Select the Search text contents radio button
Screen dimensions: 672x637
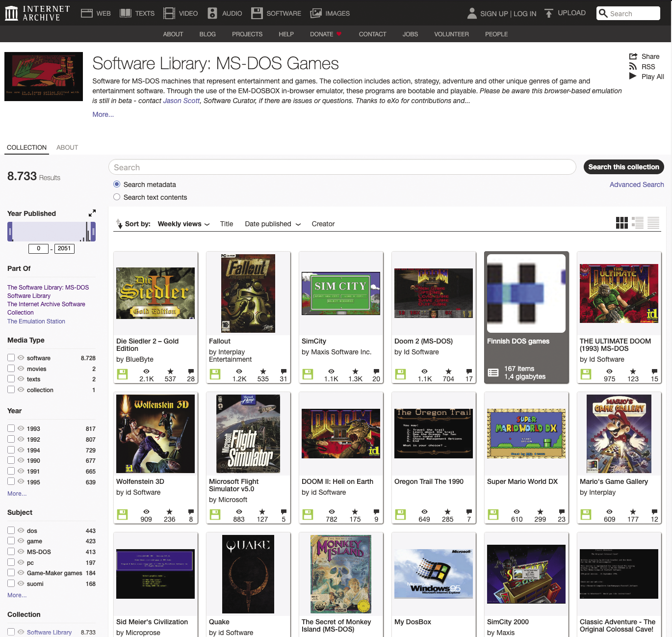tap(117, 196)
